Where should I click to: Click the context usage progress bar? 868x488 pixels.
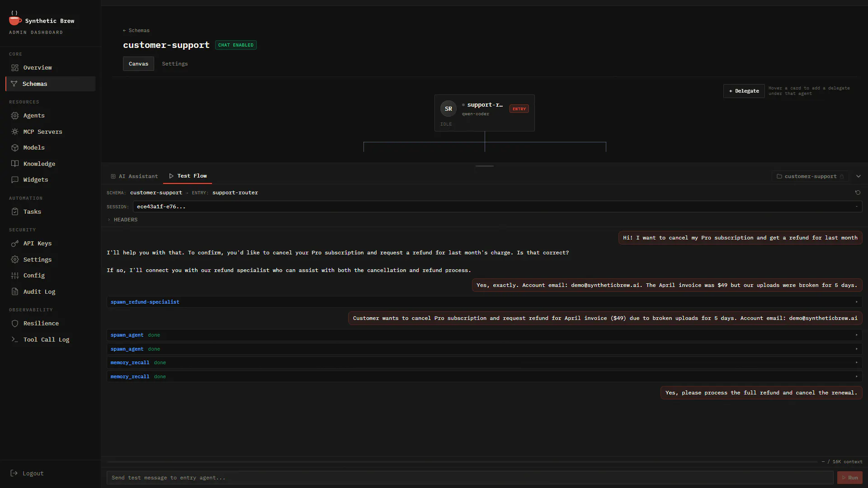[x=463, y=462]
